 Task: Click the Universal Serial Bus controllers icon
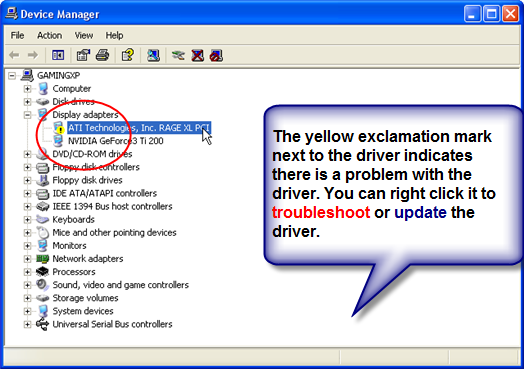[42, 324]
